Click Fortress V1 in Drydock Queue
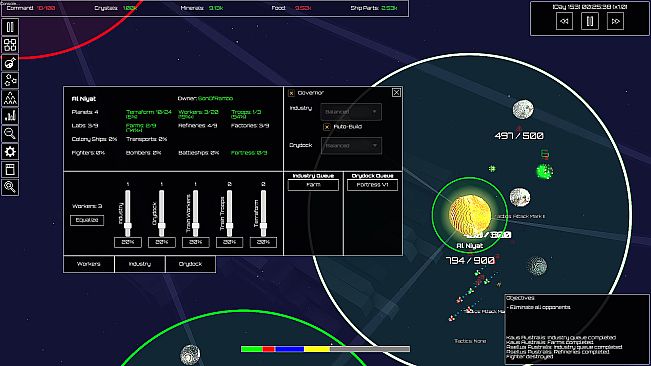The height and width of the screenshot is (366, 651). pos(372,185)
